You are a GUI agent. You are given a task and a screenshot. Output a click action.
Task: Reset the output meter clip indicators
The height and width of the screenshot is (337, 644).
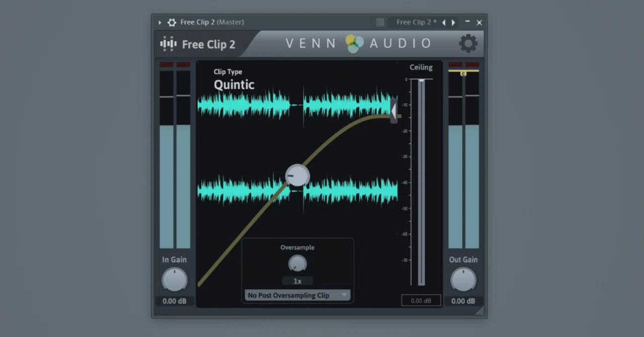463,64
